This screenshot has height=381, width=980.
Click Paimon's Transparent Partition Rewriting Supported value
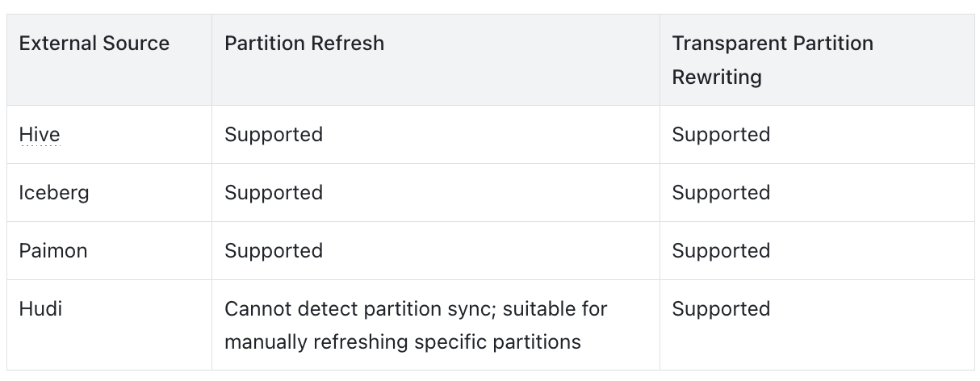(721, 251)
